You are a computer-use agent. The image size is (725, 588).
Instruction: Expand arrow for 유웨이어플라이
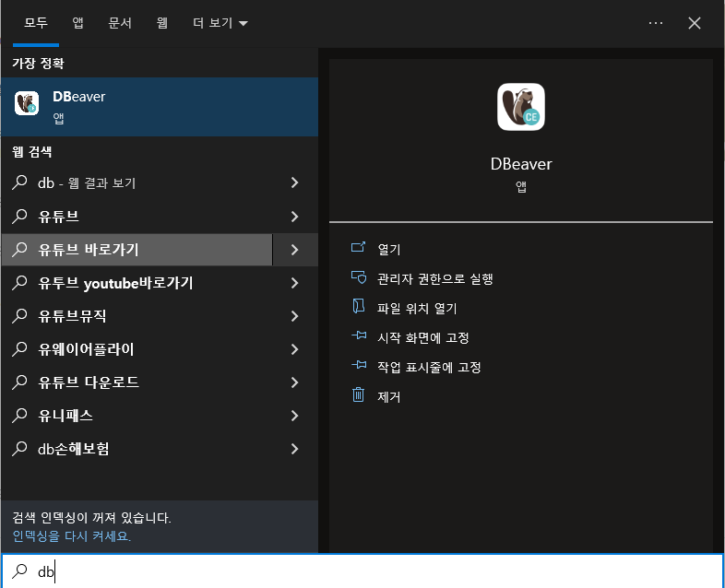[x=295, y=349]
